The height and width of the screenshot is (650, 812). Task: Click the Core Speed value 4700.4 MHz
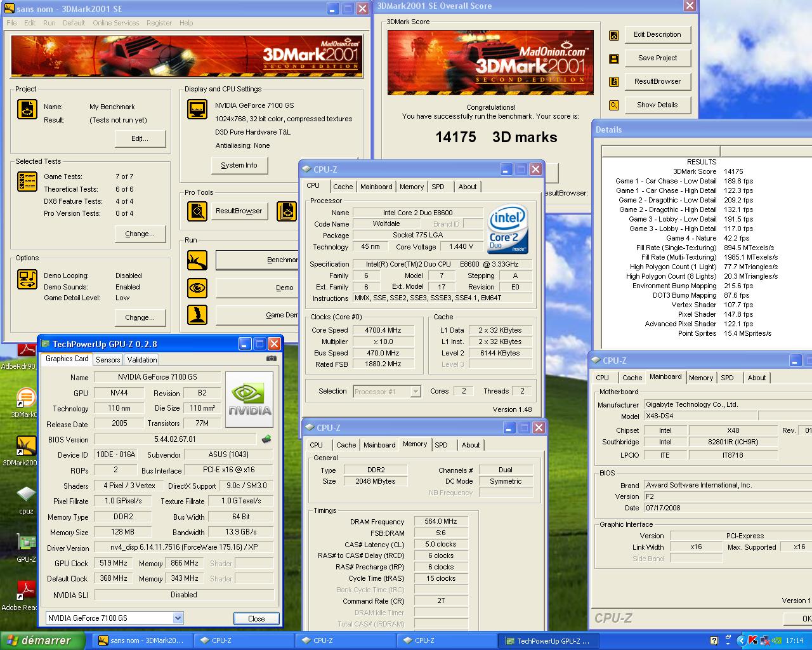[383, 330]
